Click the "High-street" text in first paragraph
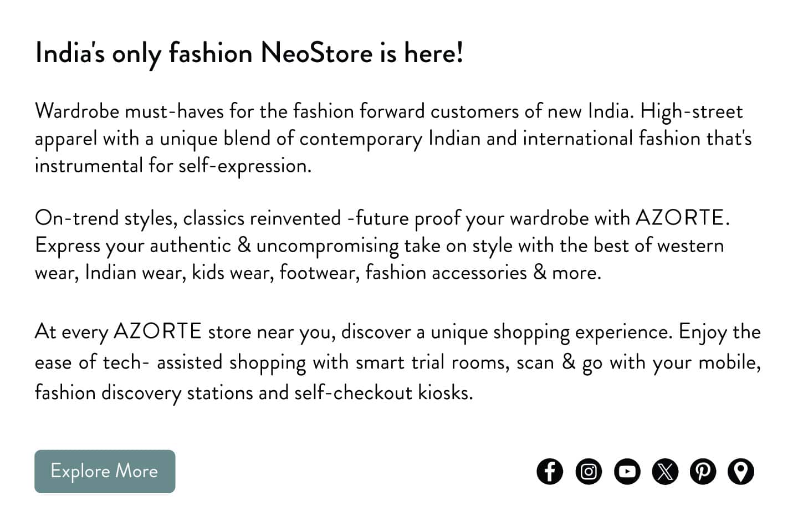Screen dimensions: 798x532 pyautogui.click(x=691, y=111)
